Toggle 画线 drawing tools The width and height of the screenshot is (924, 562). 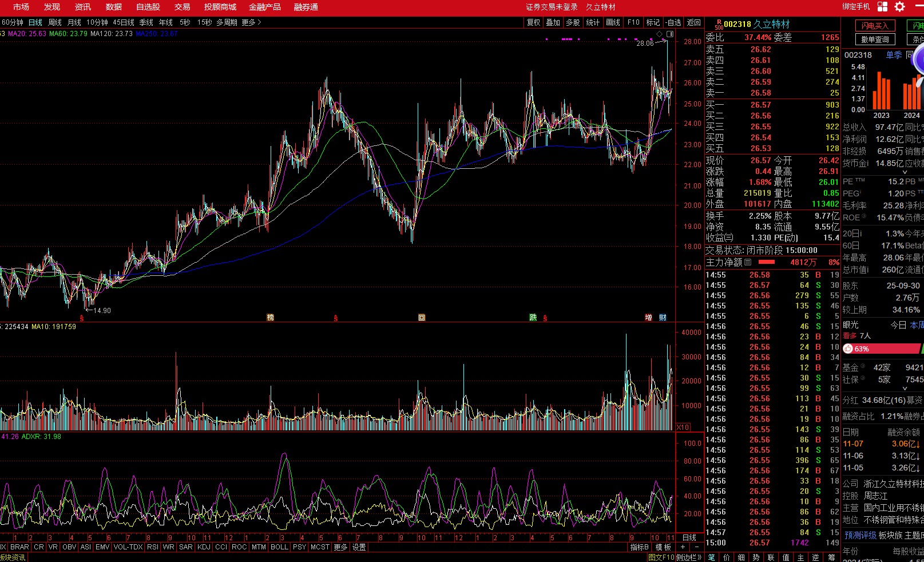(613, 22)
